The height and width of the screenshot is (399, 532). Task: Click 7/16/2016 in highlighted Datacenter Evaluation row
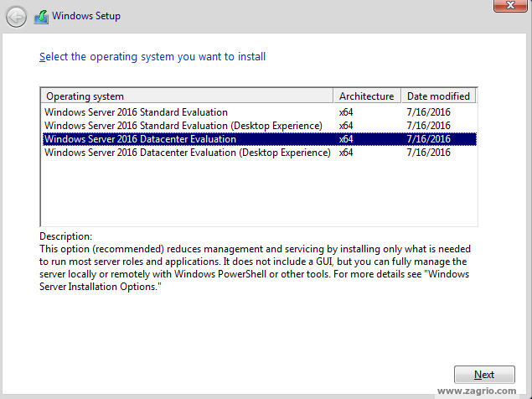pyautogui.click(x=428, y=139)
